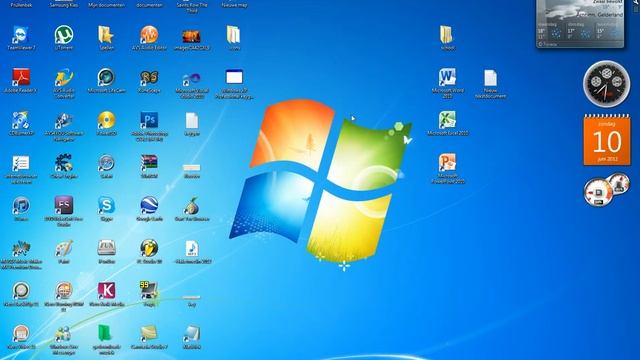
Task: Click the orange calendar gadget showing 10
Action: 607,140
